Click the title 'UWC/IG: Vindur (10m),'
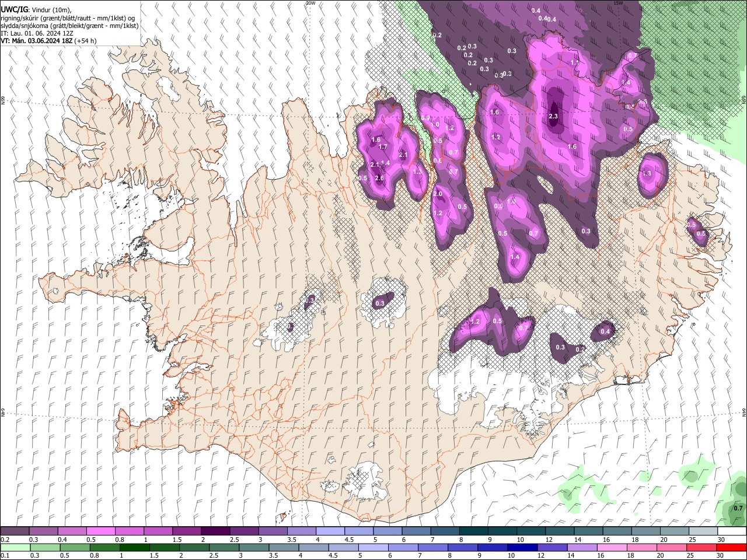 36,10
